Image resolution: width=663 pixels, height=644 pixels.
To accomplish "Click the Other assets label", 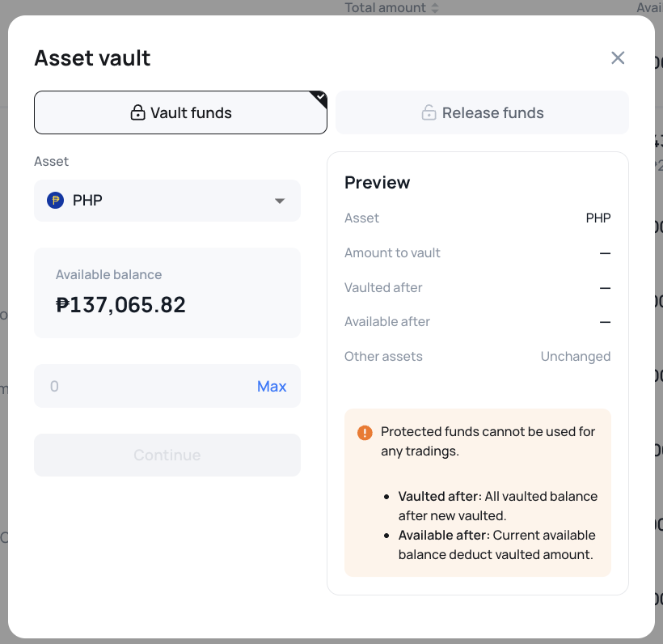I will click(383, 356).
